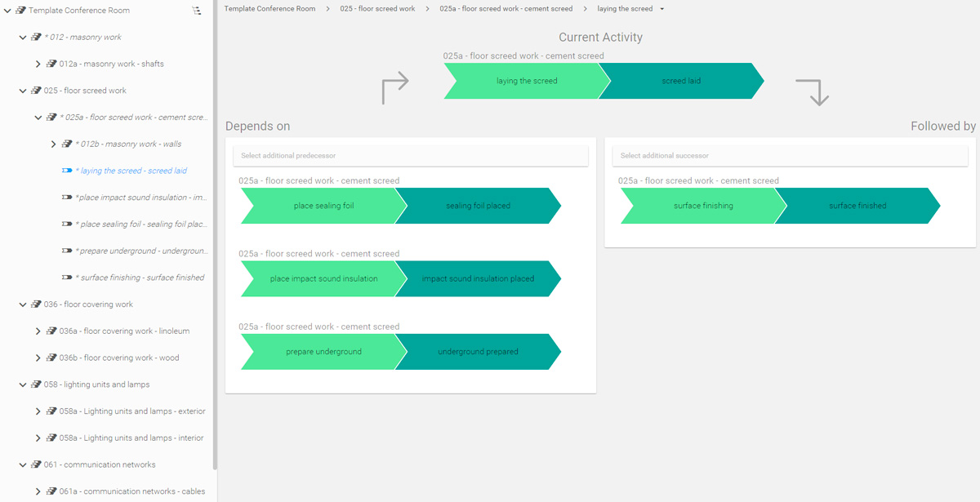This screenshot has height=502, width=980.
Task: Click the stack icon of Lighting units and lamps - exterior
Action: (51, 411)
